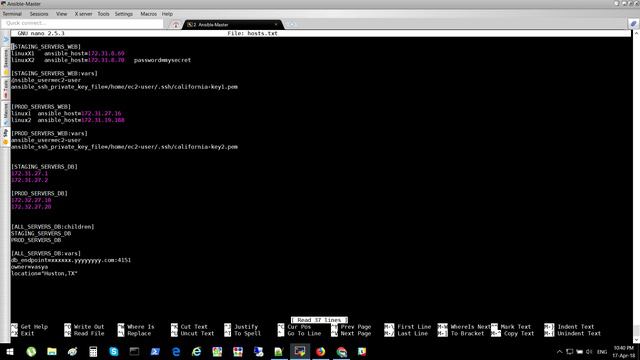This screenshot has height=360, width=640.
Task: Open the Sessions sidebar tab
Action: tap(6, 62)
